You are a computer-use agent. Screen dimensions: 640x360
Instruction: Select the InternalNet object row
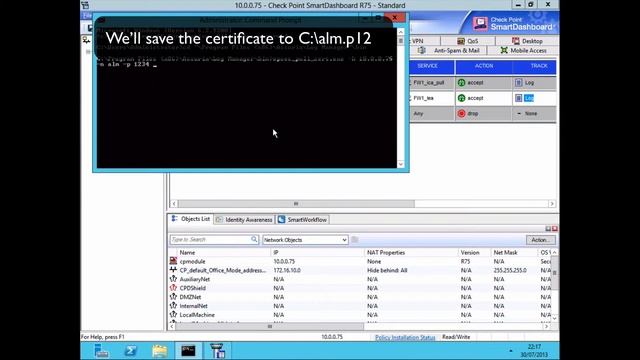click(360, 306)
